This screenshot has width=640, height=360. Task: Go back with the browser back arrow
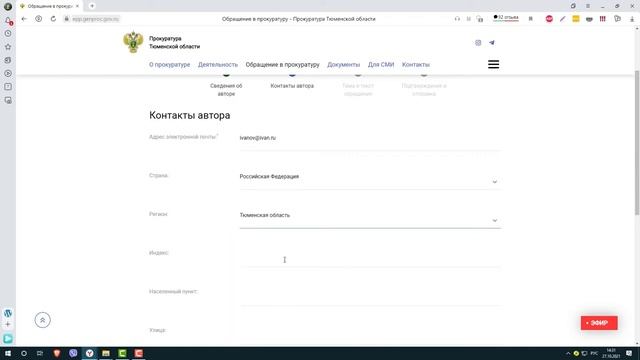pos(24,19)
